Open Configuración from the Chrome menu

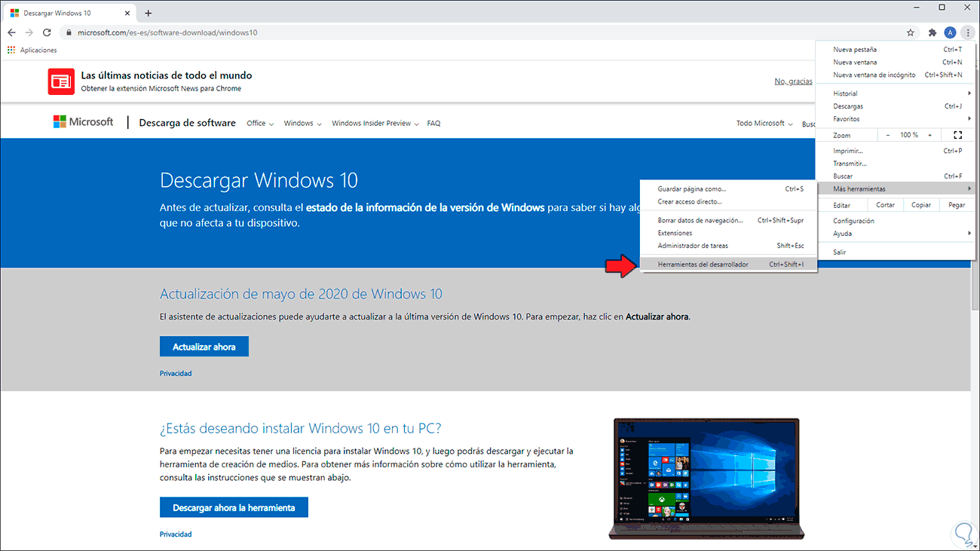896,221
